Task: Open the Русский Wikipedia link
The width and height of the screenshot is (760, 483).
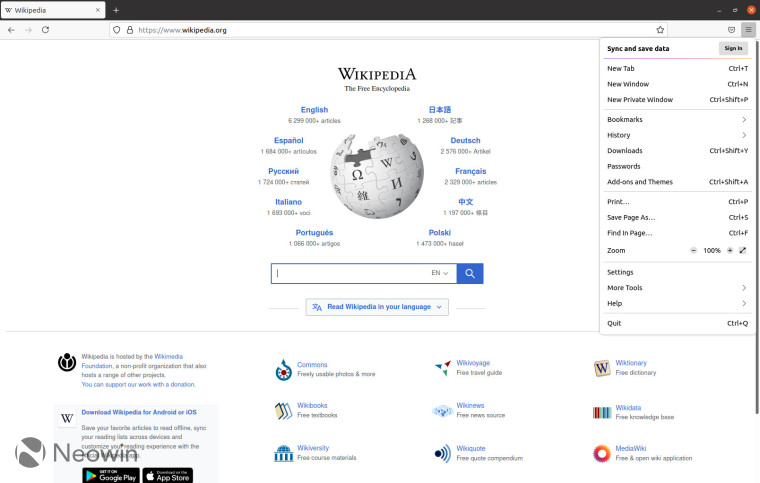Action: [x=284, y=171]
